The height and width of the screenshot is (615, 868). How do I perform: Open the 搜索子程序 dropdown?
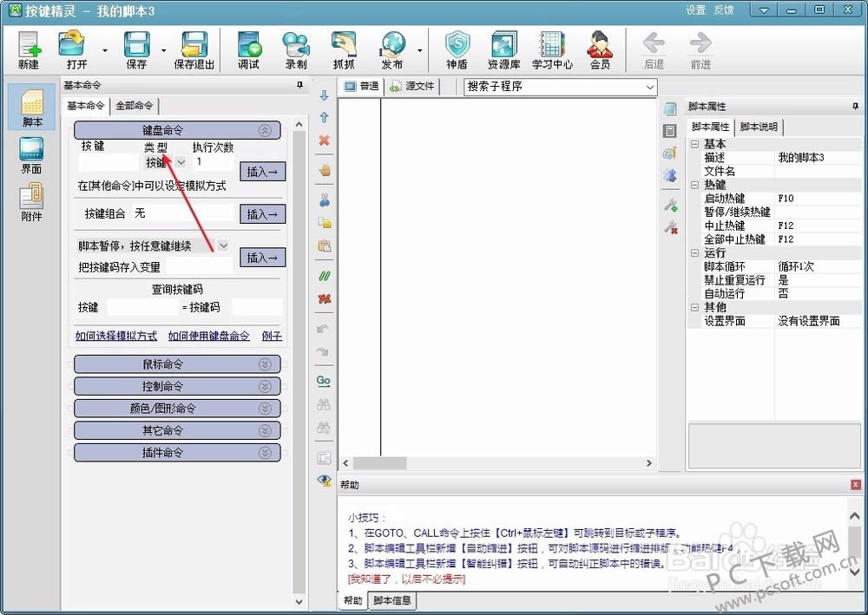click(x=650, y=87)
